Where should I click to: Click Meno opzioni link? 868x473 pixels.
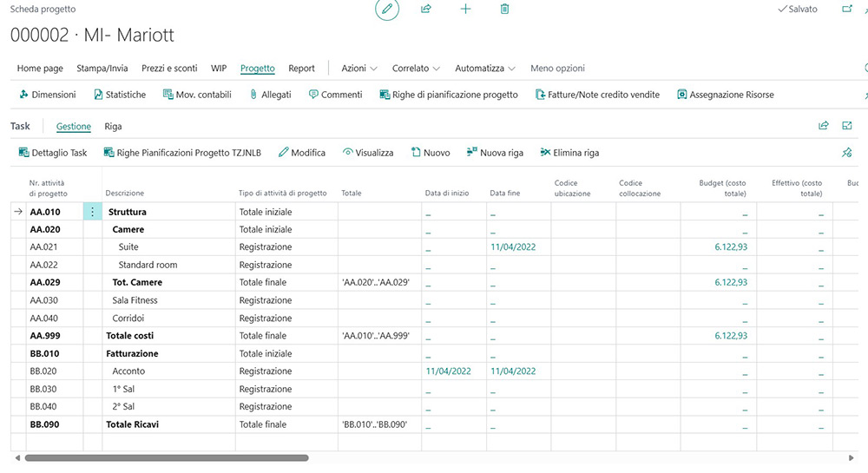point(557,68)
